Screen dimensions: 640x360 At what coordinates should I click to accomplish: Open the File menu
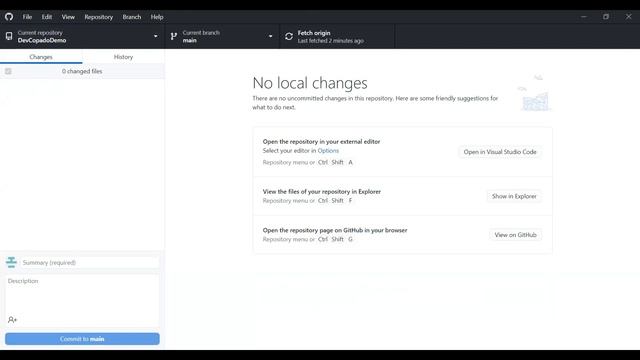click(27, 17)
